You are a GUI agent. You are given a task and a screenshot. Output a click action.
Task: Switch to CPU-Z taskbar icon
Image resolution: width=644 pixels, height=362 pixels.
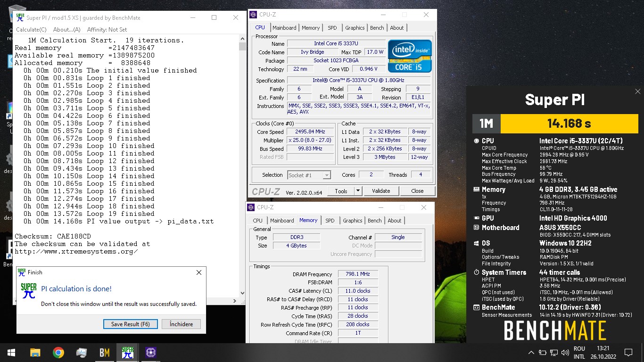click(x=150, y=353)
